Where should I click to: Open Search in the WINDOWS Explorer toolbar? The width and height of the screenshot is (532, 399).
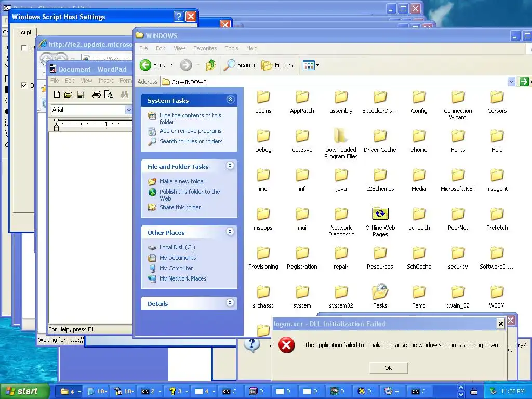point(240,65)
